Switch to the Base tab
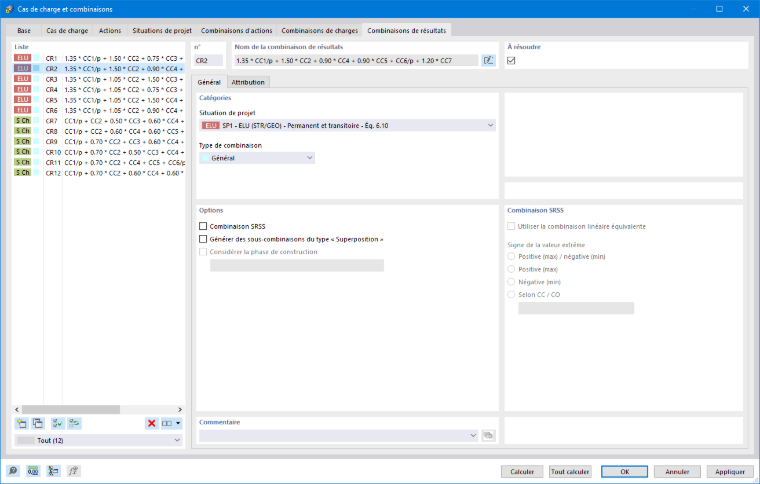 pyautogui.click(x=24, y=31)
